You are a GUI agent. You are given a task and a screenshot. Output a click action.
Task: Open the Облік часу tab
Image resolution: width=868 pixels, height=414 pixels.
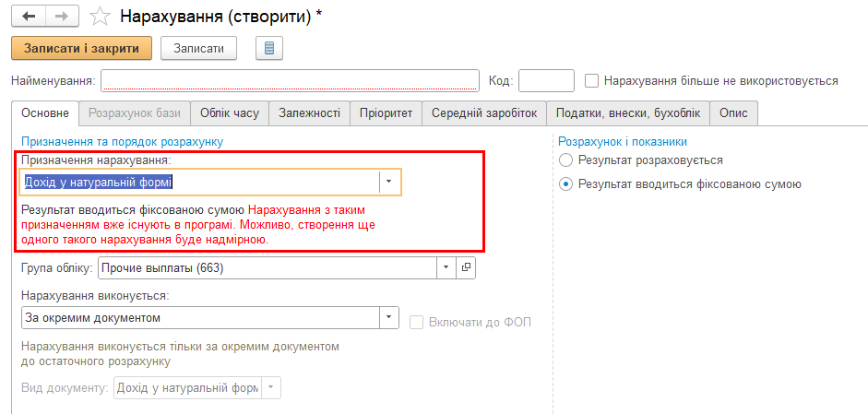coord(230,113)
